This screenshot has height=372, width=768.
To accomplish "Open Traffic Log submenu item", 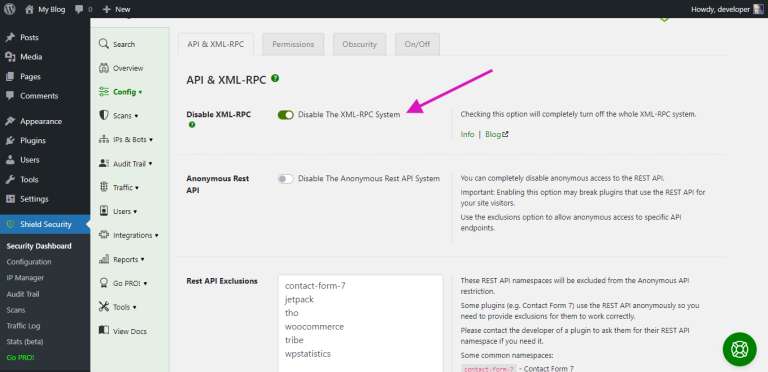I will tap(24, 326).
